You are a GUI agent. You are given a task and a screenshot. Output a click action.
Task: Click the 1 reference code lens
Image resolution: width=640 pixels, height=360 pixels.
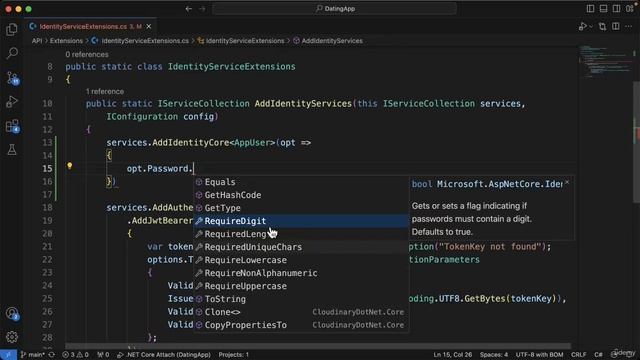pos(105,91)
